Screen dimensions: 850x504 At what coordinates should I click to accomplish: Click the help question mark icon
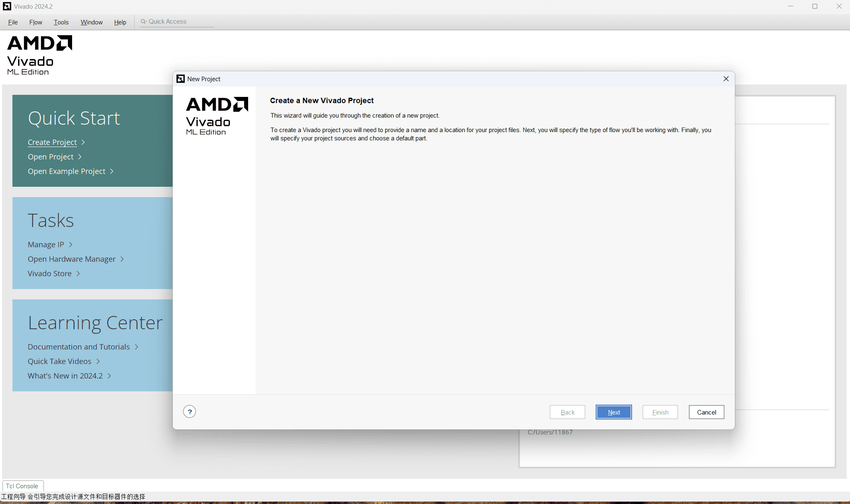pyautogui.click(x=189, y=412)
